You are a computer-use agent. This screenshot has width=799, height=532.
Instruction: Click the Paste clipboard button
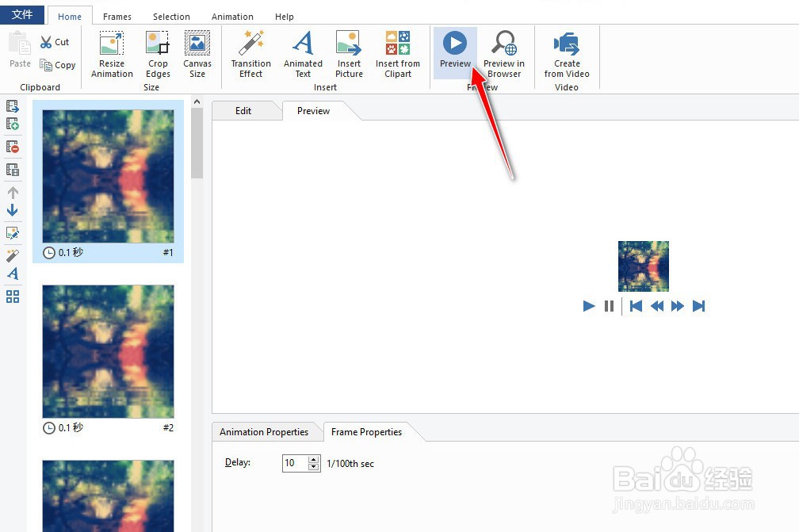tap(20, 50)
